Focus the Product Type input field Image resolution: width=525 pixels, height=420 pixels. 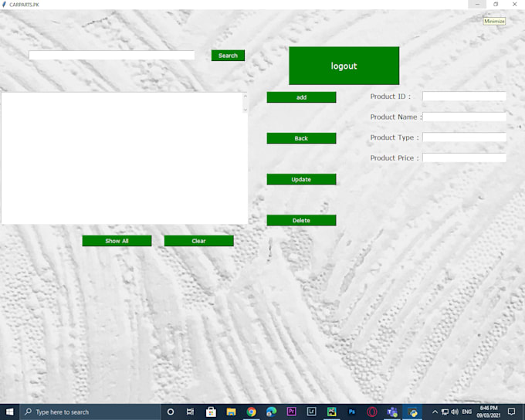click(x=464, y=137)
